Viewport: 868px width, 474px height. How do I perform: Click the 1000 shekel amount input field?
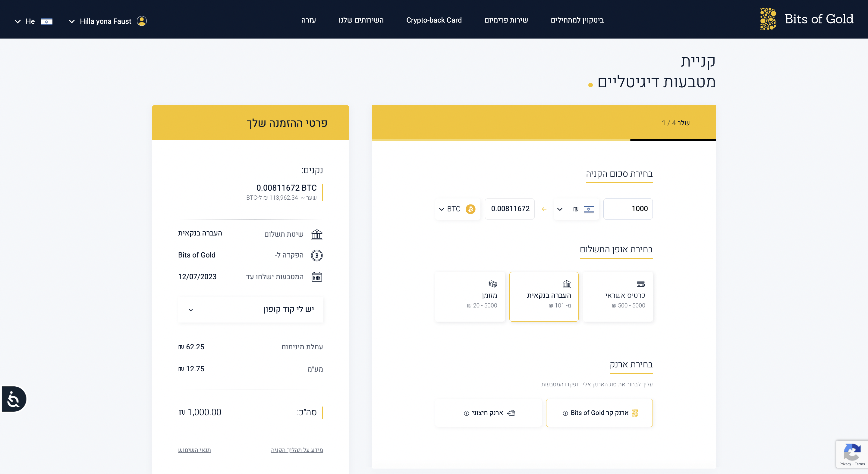pyautogui.click(x=628, y=209)
